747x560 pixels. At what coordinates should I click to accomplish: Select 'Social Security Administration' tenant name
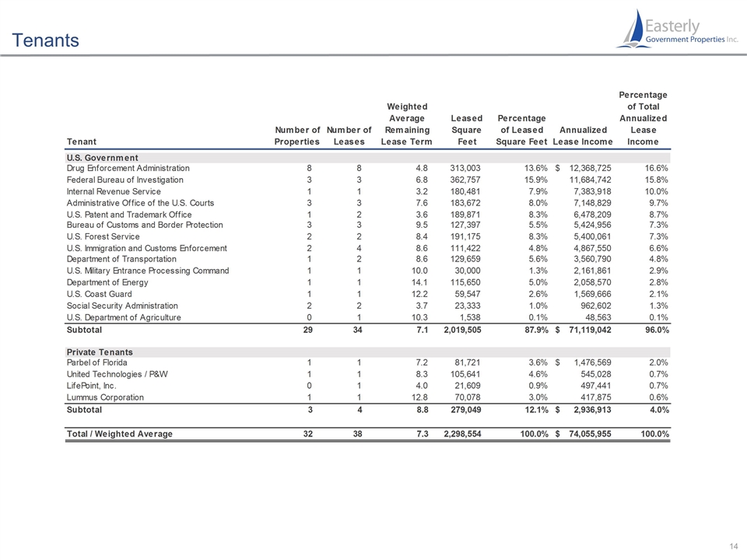(122, 306)
